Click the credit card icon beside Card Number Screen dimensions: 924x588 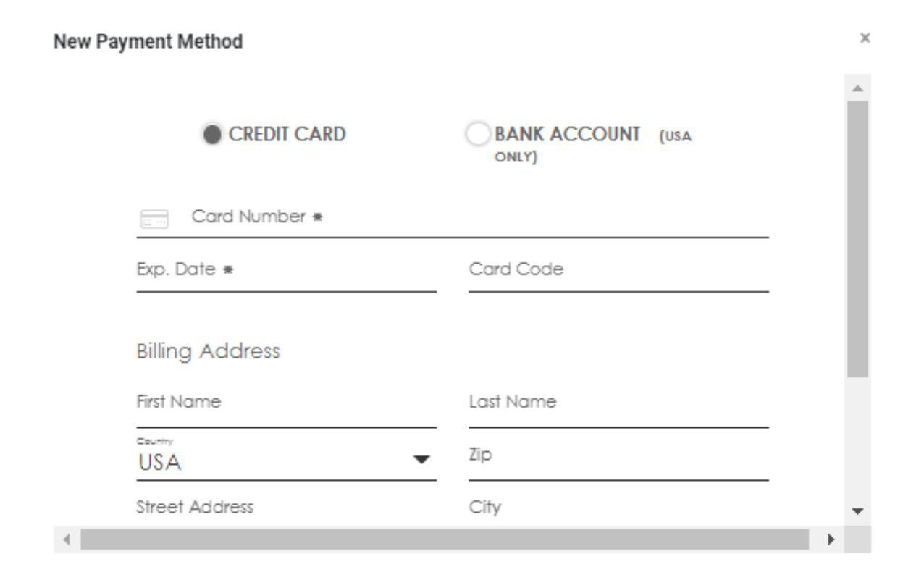tap(153, 219)
